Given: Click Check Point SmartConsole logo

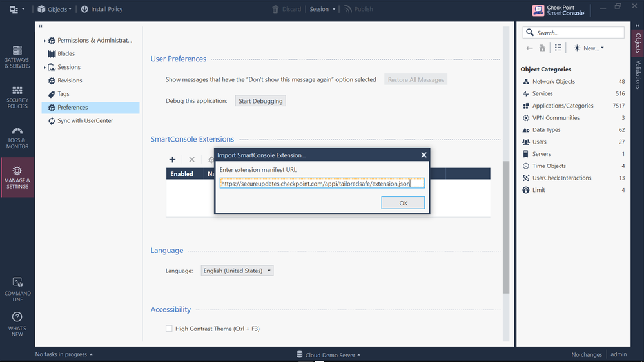Looking at the screenshot, I should point(558,10).
